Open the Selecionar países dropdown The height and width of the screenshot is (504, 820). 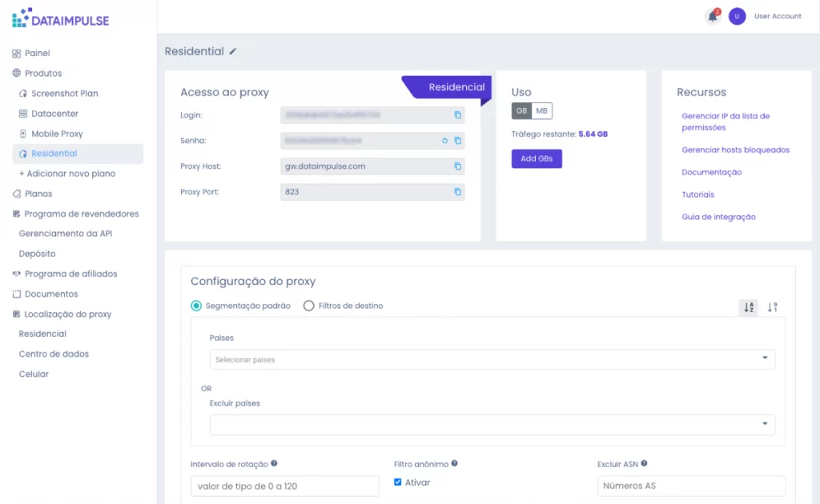click(492, 359)
